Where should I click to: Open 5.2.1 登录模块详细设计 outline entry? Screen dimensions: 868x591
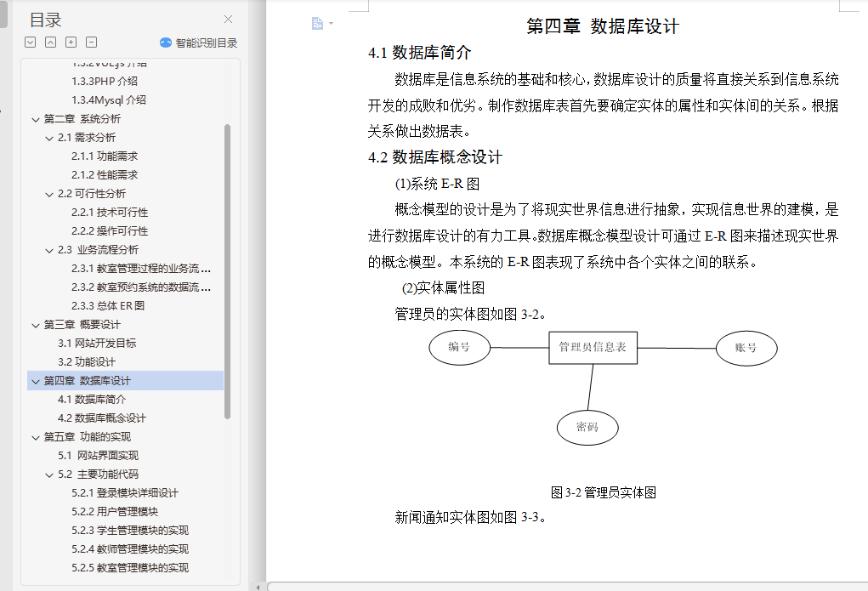125,493
